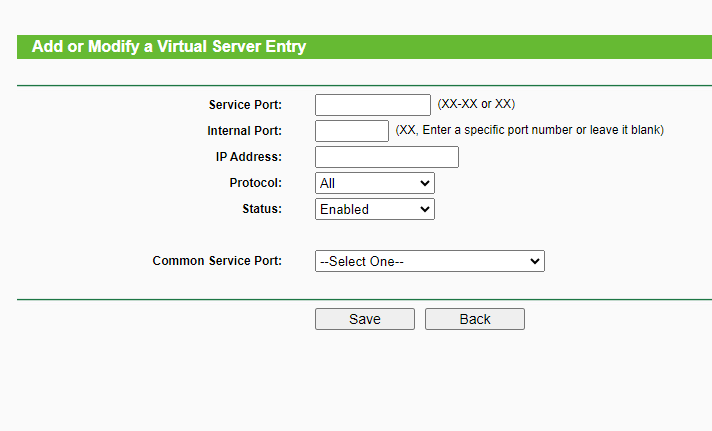
Task: Open the Status dropdown showing Enabled
Action: tap(375, 209)
